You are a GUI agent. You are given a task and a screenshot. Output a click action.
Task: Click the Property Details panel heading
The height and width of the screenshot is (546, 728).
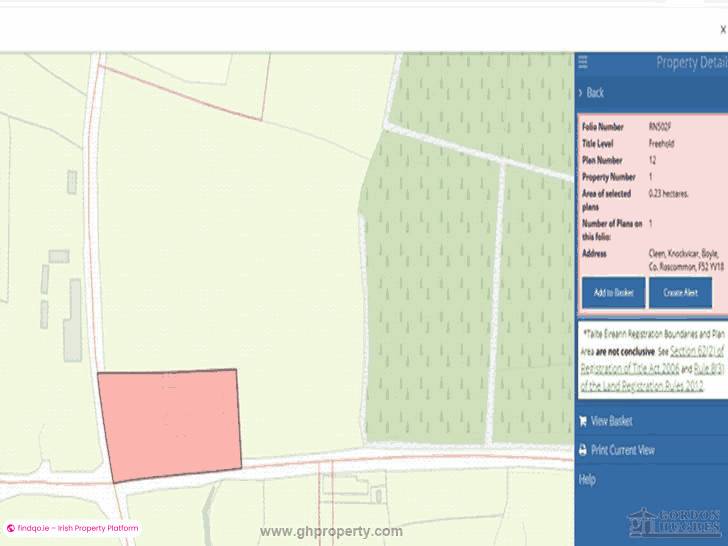[x=692, y=63]
